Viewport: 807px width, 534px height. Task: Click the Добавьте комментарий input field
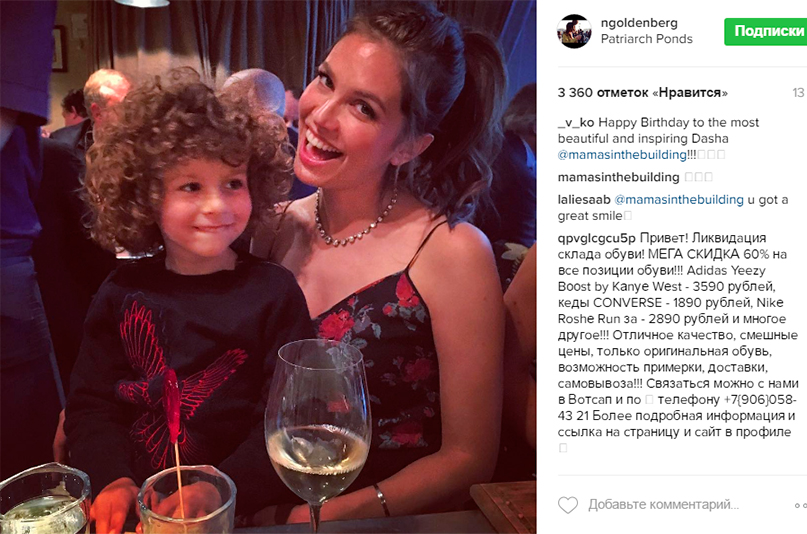point(663,505)
